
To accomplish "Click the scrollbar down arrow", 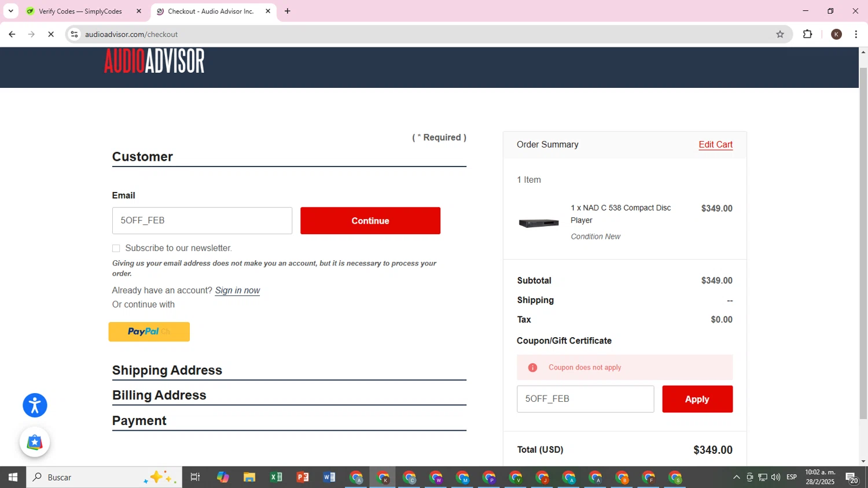I will coord(863,461).
